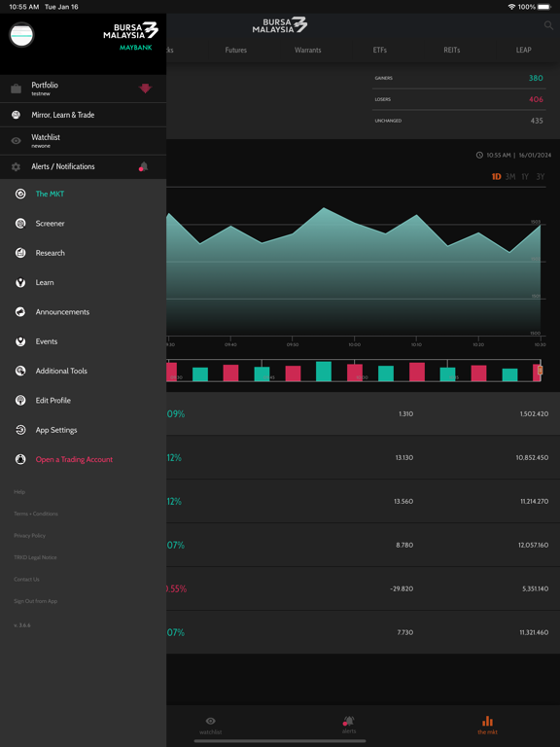560x747 pixels.
Task: Select the Warrants tab
Action: [x=307, y=50]
